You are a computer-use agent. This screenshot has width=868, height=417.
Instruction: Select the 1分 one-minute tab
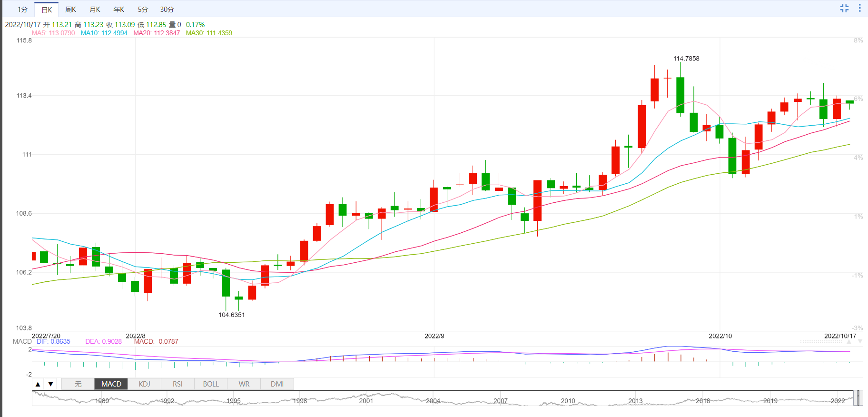(x=22, y=10)
